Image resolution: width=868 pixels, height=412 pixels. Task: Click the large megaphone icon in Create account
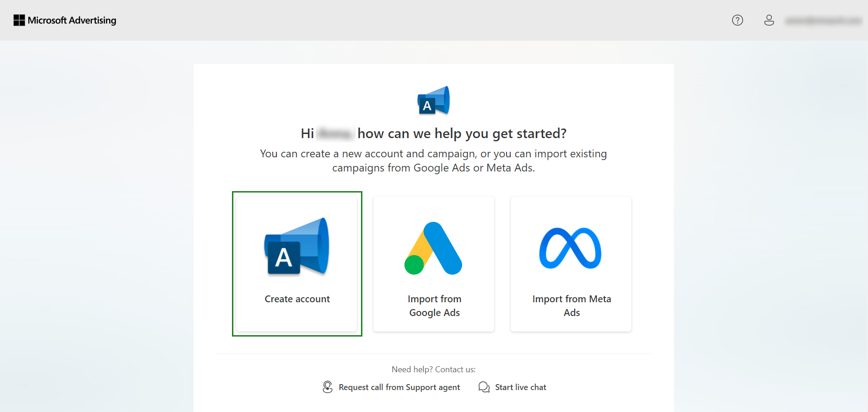point(297,247)
